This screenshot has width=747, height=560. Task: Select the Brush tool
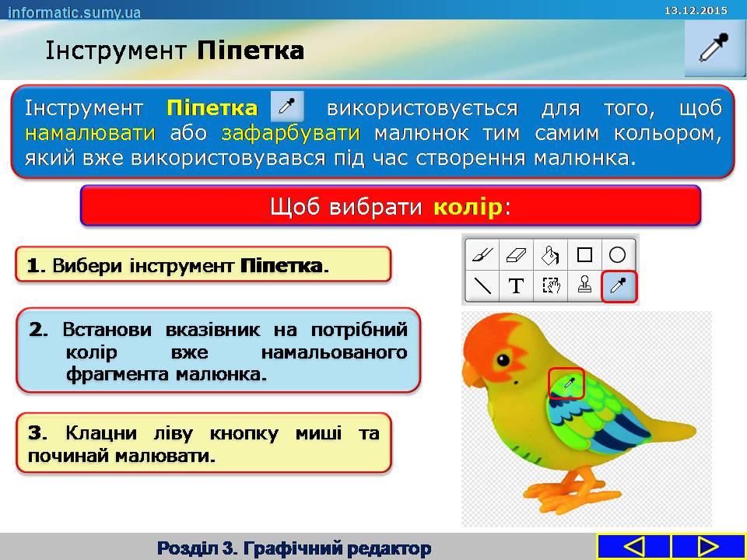(x=482, y=254)
